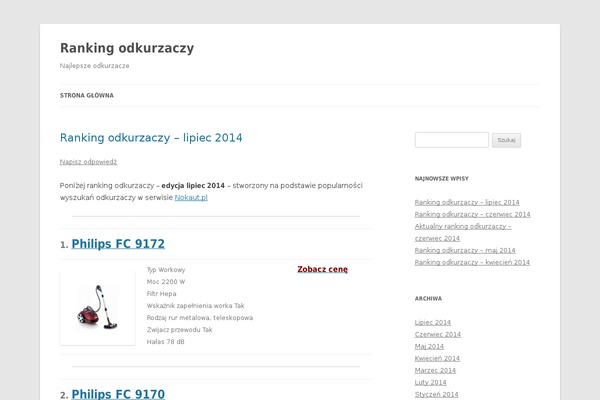600x400 pixels.
Task: Select the STRONA GŁÓWNA menu item
Action: click(x=86, y=95)
